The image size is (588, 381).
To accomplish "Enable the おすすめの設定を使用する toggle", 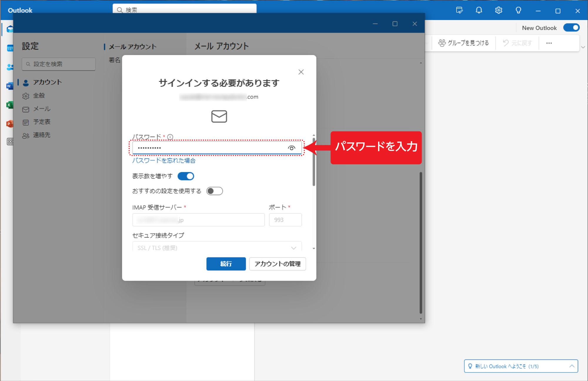I will tap(214, 191).
